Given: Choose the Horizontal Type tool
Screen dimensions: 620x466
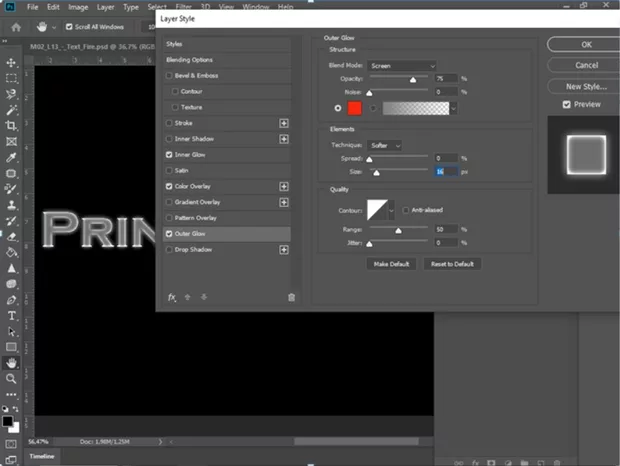Looking at the screenshot, I should click(x=11, y=330).
